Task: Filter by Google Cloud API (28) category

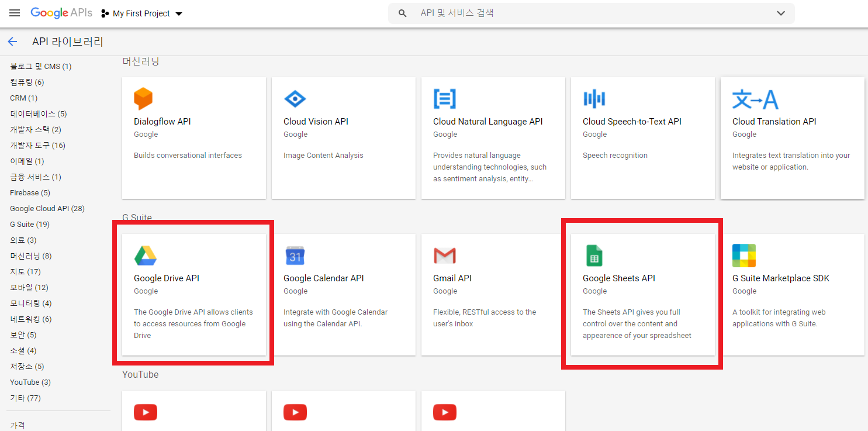Action: point(47,209)
